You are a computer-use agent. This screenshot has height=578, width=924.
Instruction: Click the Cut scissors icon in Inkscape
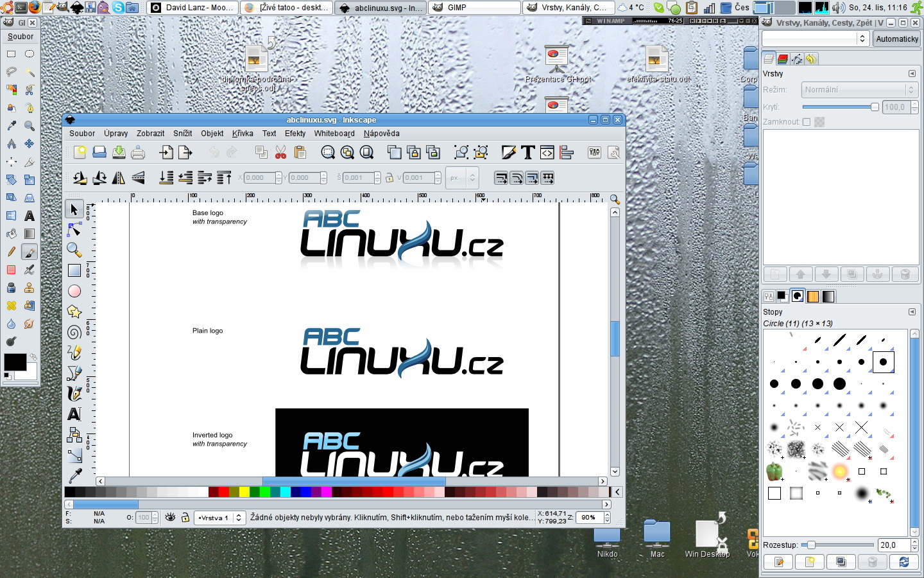[280, 152]
